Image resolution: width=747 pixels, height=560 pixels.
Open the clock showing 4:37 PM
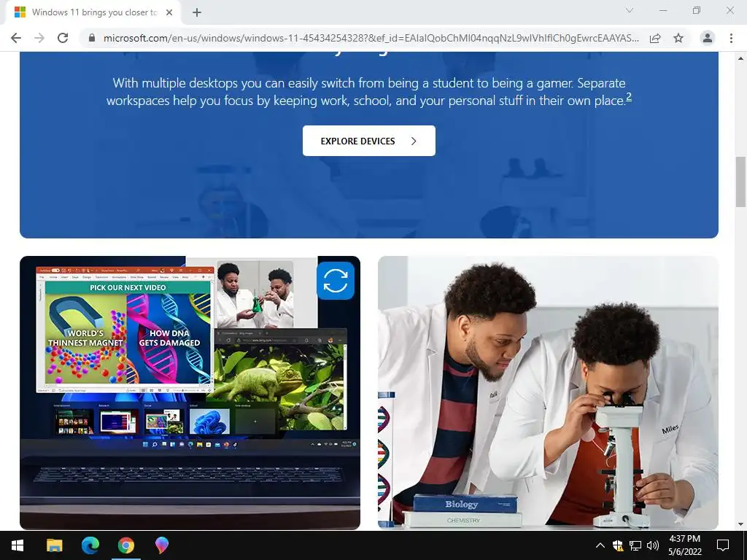pos(684,545)
